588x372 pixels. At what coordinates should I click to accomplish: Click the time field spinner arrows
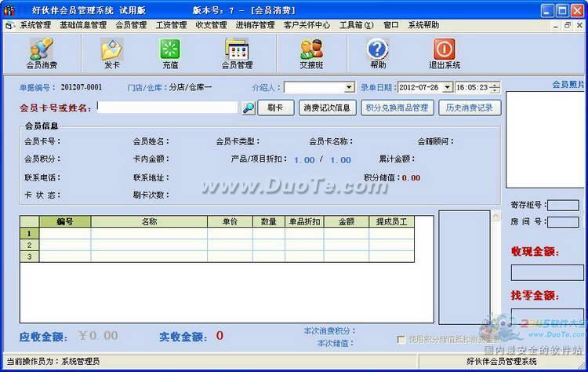click(x=495, y=87)
